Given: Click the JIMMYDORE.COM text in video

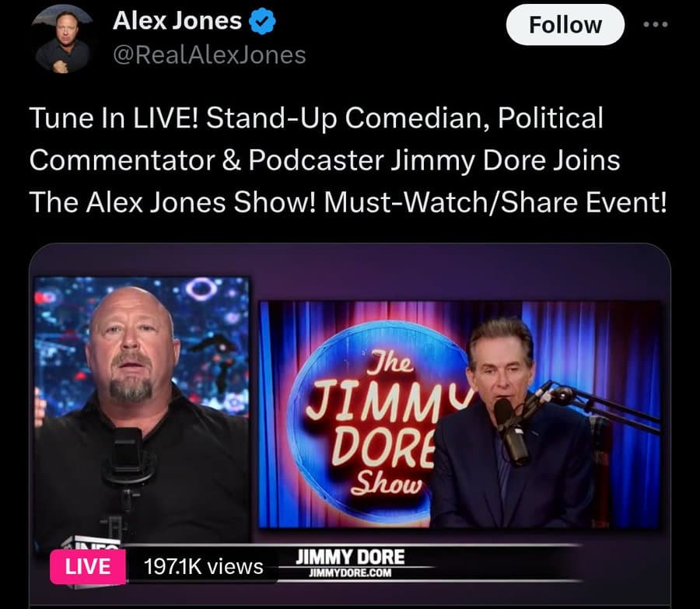Looking at the screenshot, I should (x=350, y=573).
